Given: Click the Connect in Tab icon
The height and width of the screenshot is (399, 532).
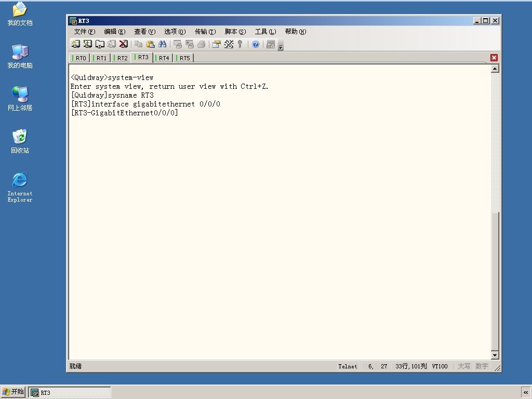Looking at the screenshot, I should click(x=100, y=44).
